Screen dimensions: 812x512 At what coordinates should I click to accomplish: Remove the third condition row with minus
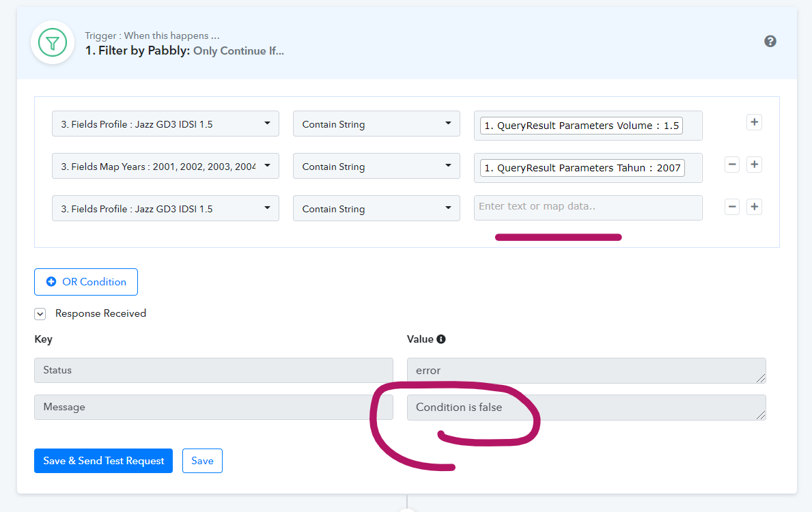tap(732, 207)
